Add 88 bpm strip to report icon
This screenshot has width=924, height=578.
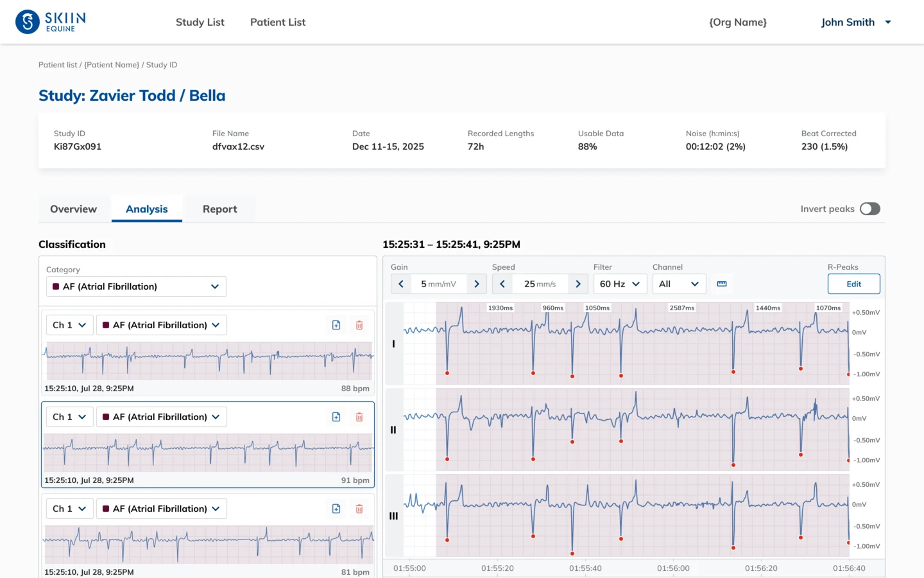tap(336, 325)
